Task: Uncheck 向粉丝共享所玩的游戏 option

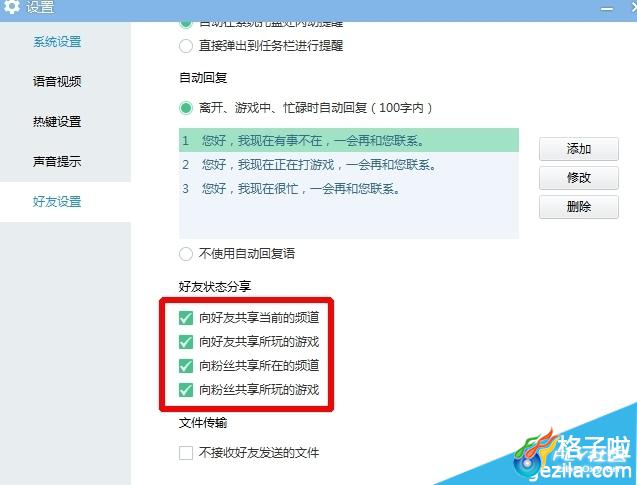Action: click(x=186, y=390)
